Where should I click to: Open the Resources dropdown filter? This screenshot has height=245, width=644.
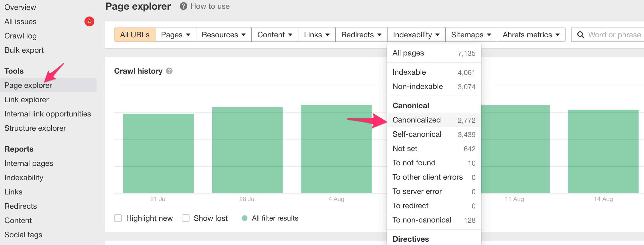coord(224,35)
